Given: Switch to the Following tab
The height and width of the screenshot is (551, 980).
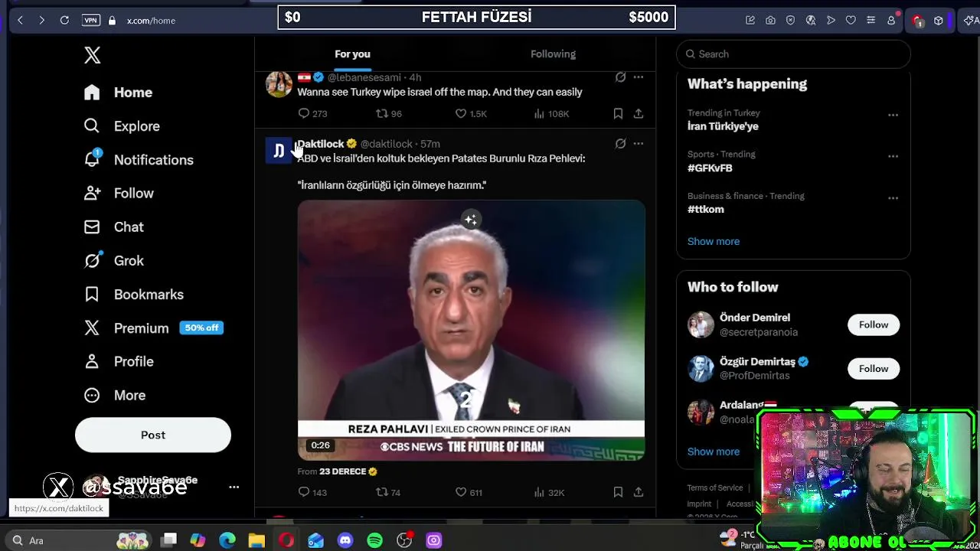Looking at the screenshot, I should [x=553, y=54].
